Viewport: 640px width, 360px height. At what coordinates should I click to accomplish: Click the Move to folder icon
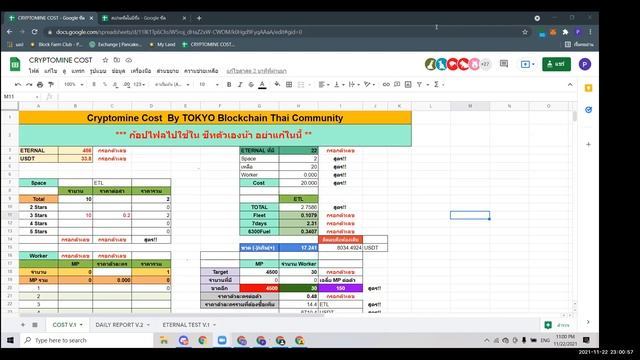pyautogui.click(x=117, y=60)
